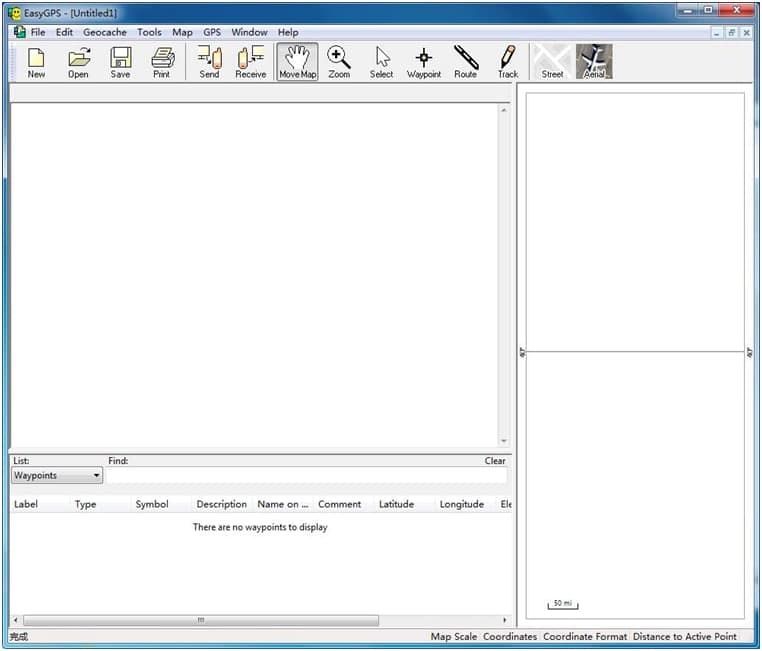Viewport: 762px width, 651px height.
Task: Open the Tools menu
Action: 149,32
